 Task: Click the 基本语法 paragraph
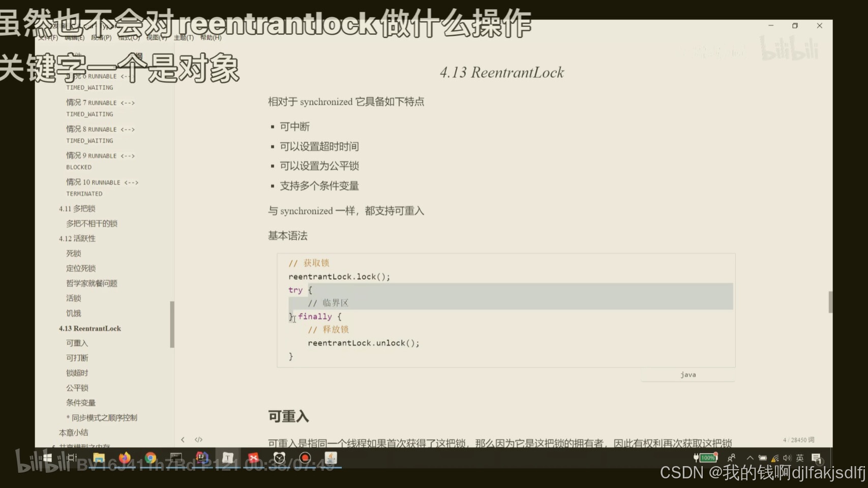point(288,236)
